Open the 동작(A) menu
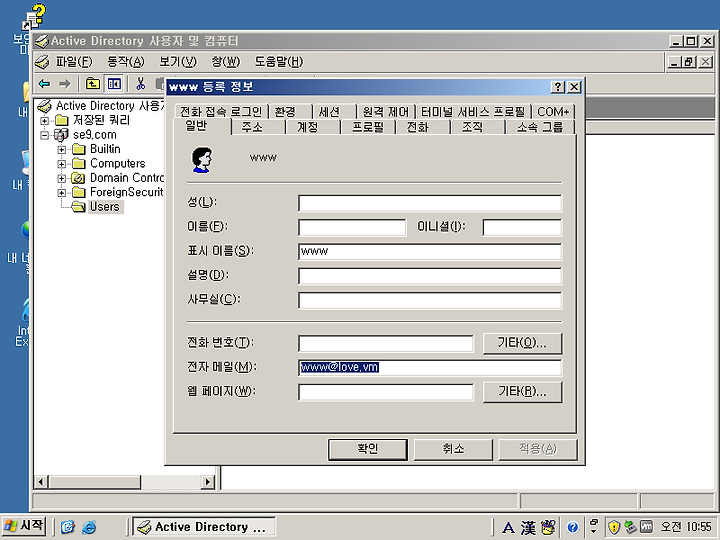The height and width of the screenshot is (540, 720). click(125, 62)
